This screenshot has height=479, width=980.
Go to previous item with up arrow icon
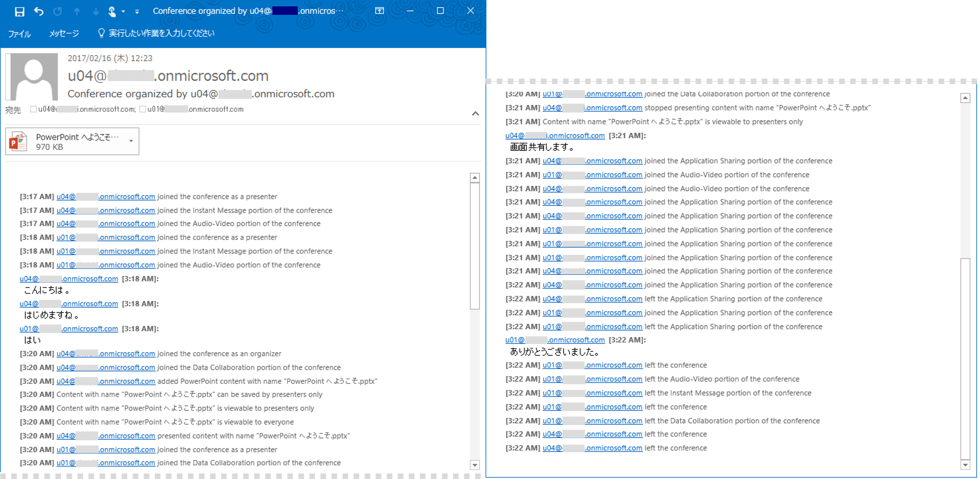(x=77, y=11)
